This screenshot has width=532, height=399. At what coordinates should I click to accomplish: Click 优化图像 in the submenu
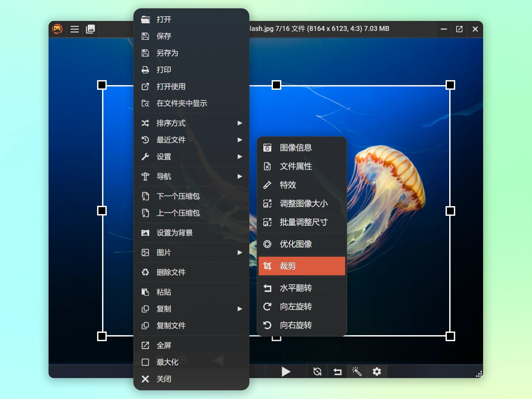[296, 244]
